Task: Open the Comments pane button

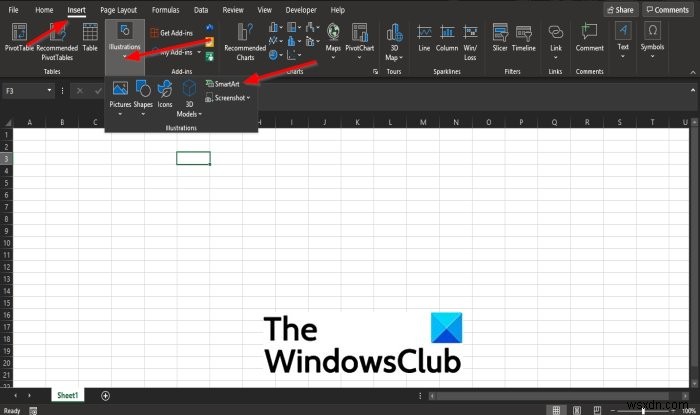Action: pos(668,10)
